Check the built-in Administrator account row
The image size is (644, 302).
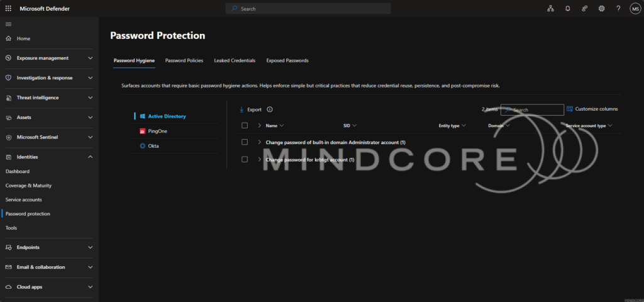[245, 142]
